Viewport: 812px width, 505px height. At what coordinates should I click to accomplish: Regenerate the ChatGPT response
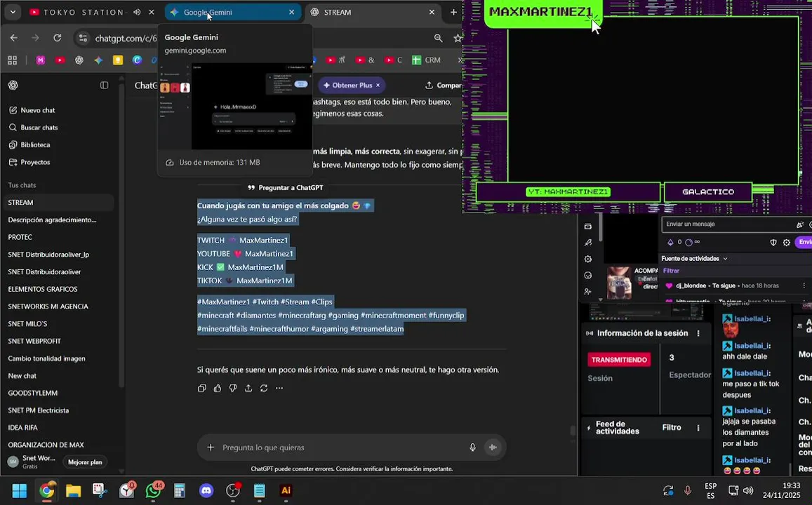tap(264, 388)
